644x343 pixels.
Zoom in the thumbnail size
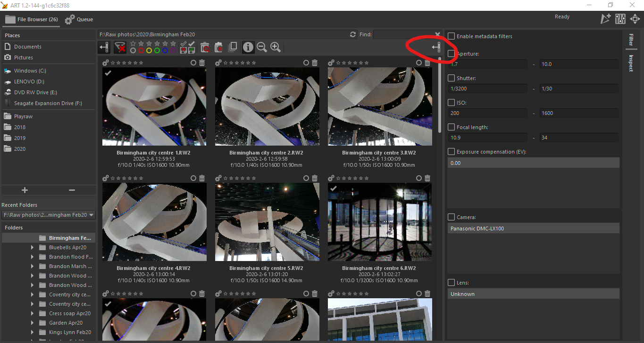click(x=276, y=47)
